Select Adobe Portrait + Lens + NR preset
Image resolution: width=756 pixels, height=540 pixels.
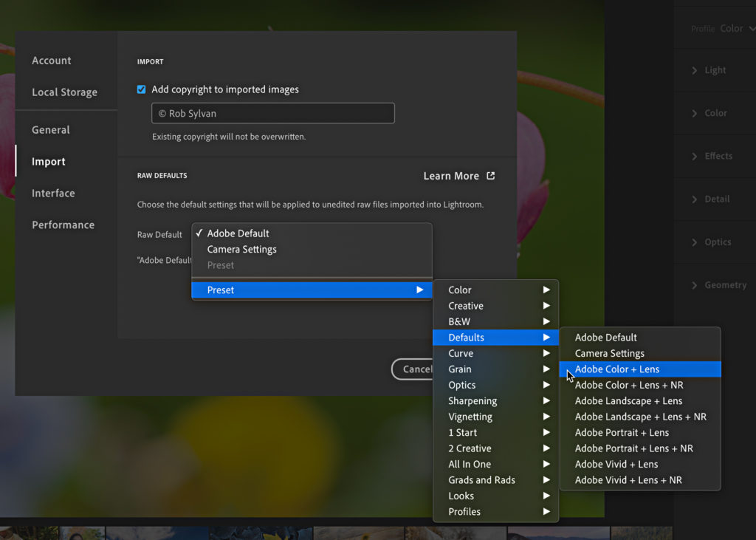pyautogui.click(x=640, y=448)
